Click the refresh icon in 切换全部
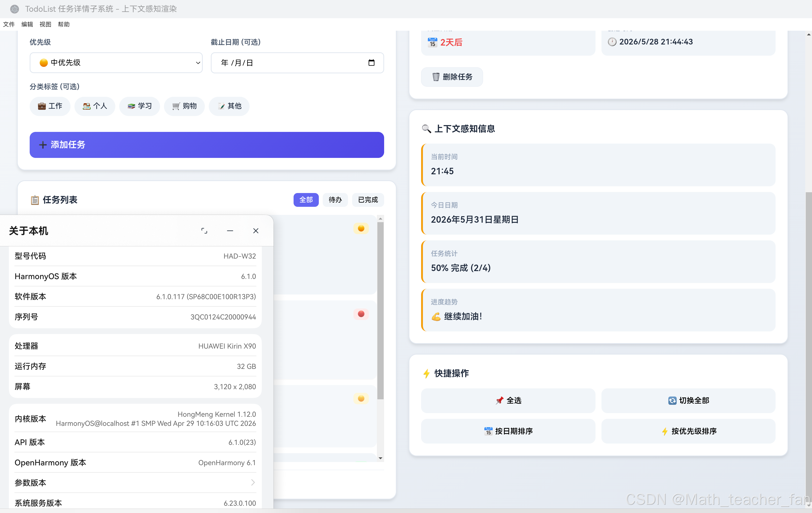This screenshot has height=513, width=812. coord(672,400)
